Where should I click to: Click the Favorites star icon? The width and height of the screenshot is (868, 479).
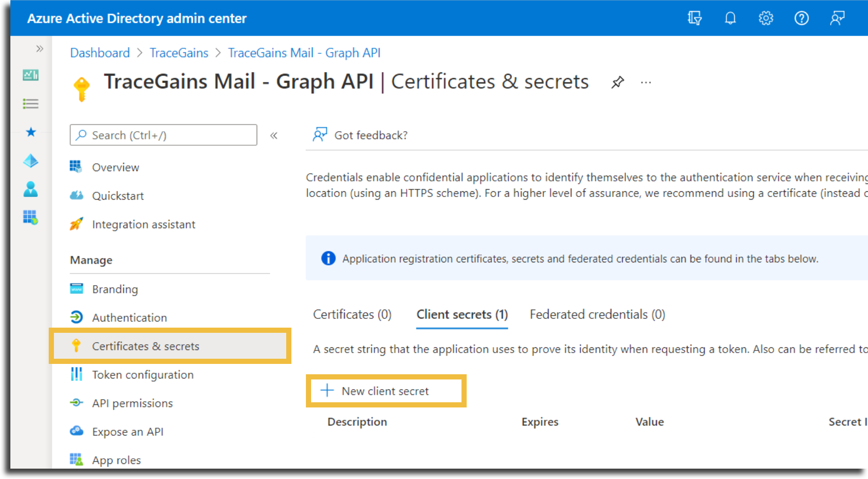pos(31,132)
